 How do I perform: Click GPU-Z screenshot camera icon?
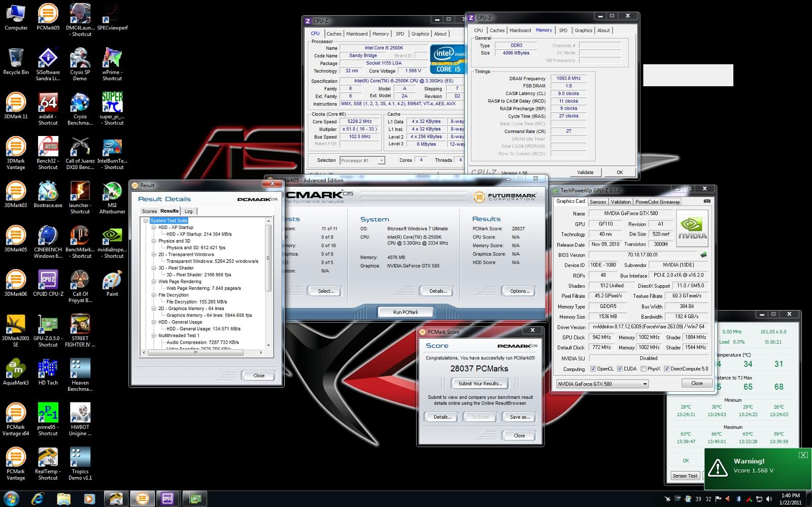707,201
